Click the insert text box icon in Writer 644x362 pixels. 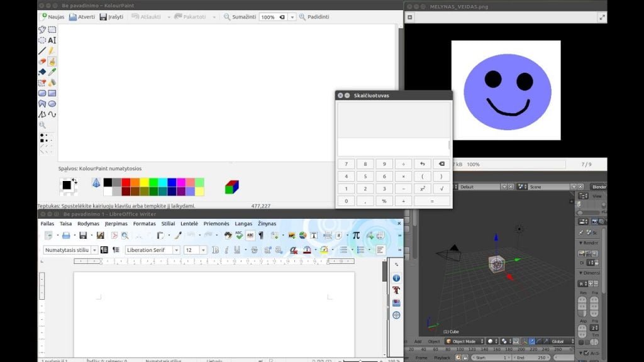pos(314,236)
